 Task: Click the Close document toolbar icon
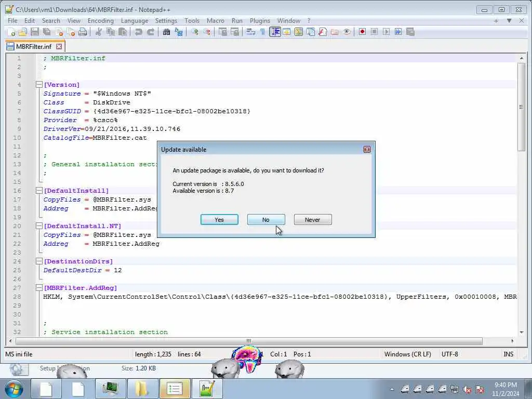59,32
